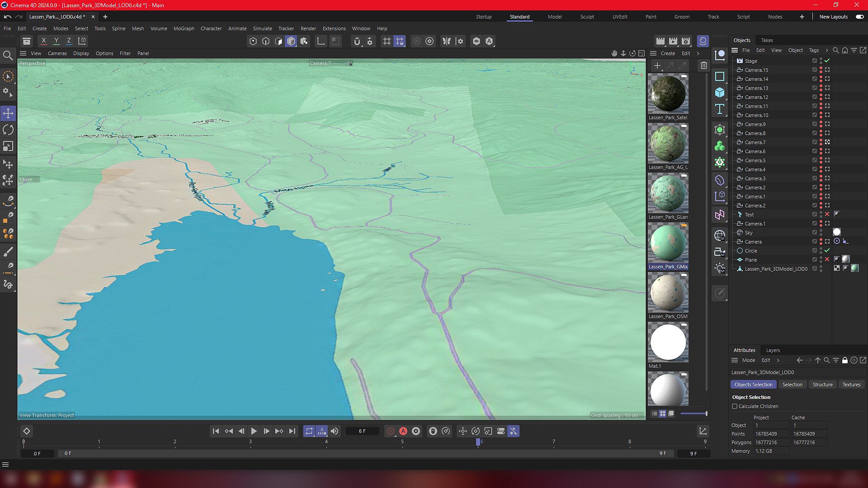Toggle the coordinate system icon
The width and height of the screenshot is (868, 488).
point(82,41)
